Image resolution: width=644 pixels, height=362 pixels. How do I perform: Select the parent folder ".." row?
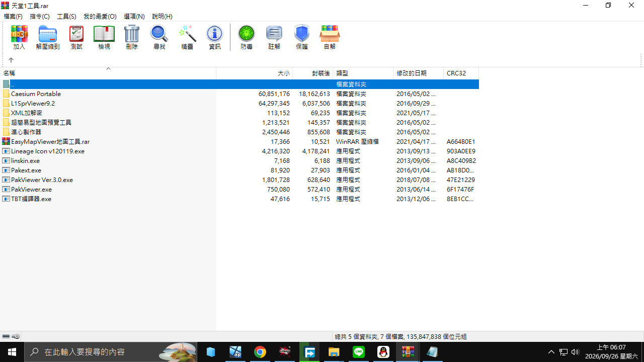click(x=239, y=84)
